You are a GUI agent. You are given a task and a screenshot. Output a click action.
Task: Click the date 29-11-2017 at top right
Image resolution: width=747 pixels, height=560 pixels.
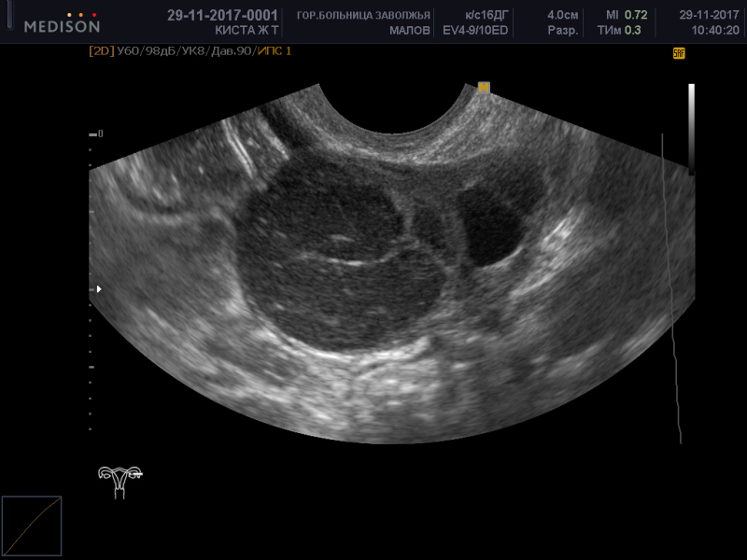709,15
